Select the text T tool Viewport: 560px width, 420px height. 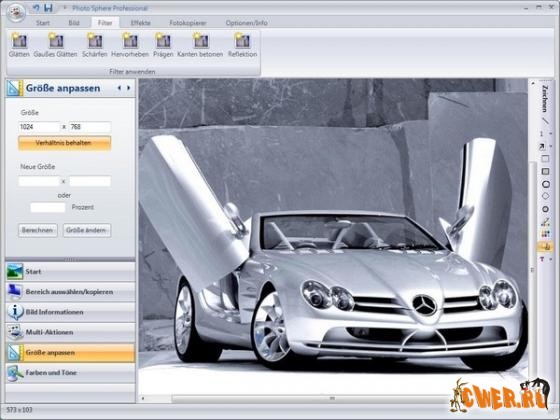click(542, 259)
